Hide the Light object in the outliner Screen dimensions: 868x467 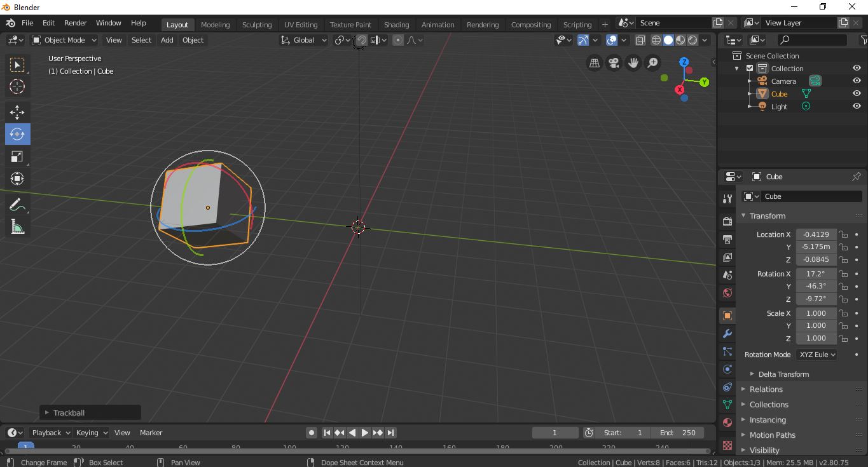tap(857, 106)
